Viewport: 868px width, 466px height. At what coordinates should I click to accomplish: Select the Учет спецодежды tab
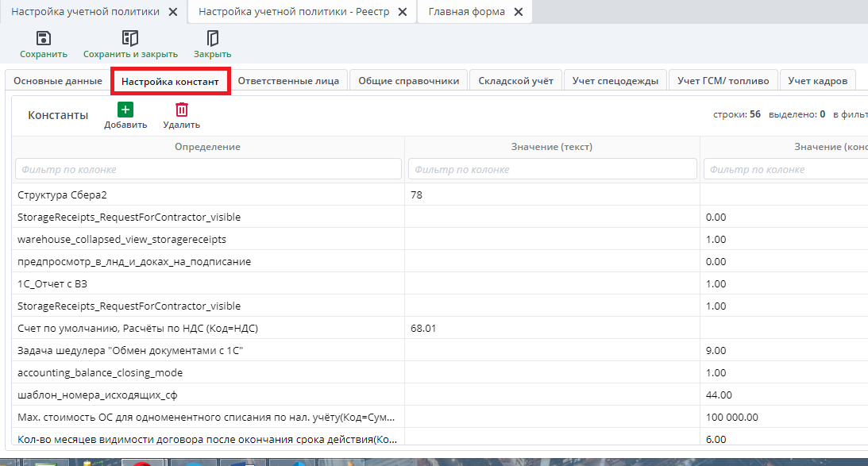coord(615,81)
